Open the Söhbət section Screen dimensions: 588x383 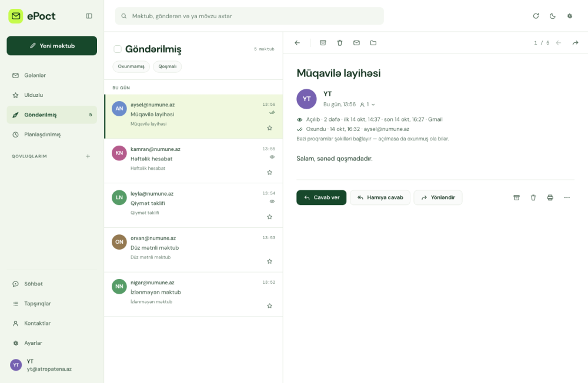coord(52,284)
